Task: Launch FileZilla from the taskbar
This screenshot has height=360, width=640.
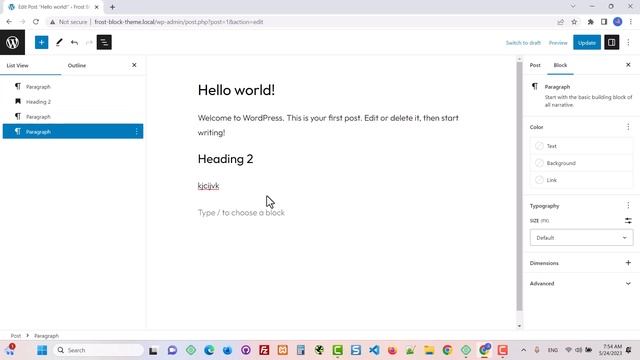Action: pyautogui.click(x=264, y=350)
